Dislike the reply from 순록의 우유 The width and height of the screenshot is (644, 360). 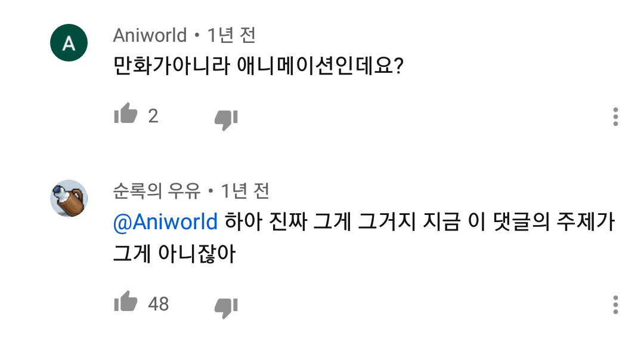click(226, 307)
